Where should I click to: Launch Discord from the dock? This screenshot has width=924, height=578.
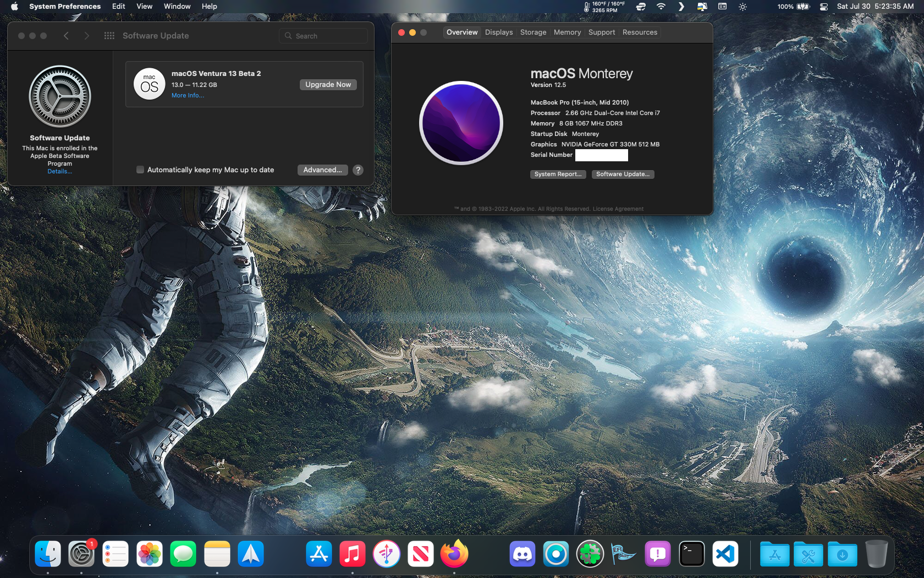coord(522,554)
